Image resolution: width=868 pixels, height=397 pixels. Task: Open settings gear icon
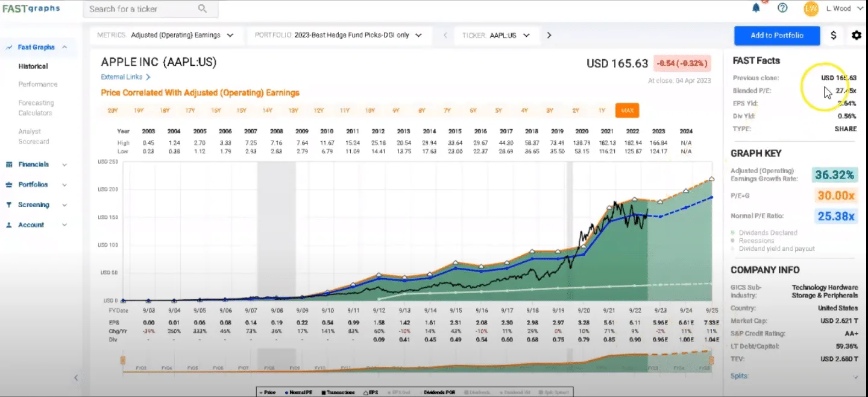tap(856, 35)
